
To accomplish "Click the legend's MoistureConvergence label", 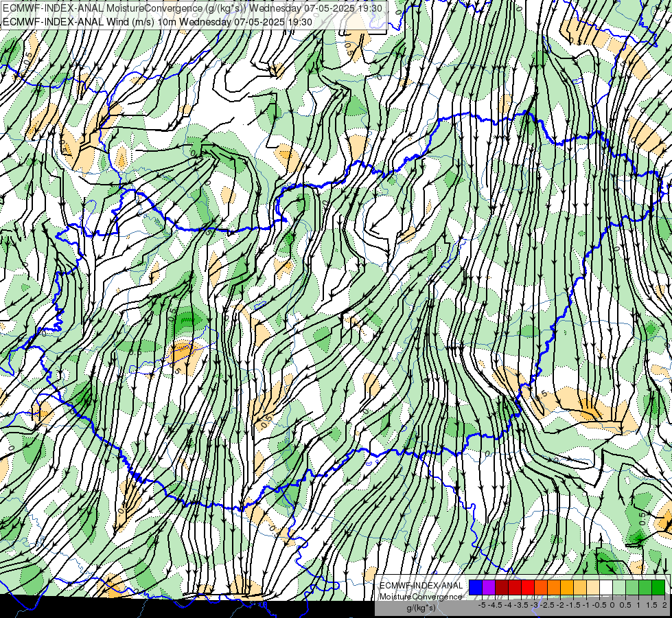I will tap(421, 597).
